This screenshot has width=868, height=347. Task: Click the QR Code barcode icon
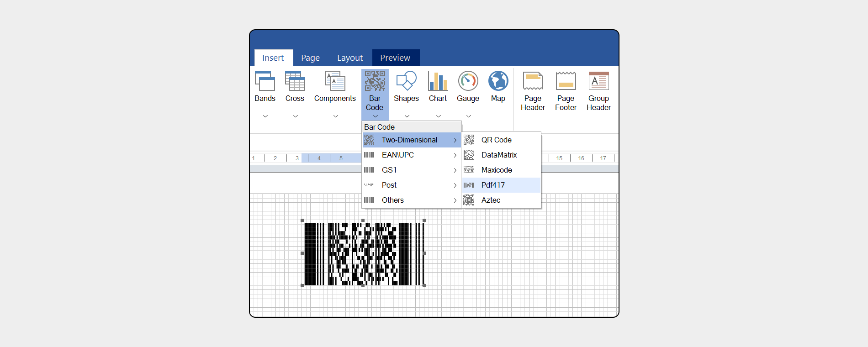(x=469, y=140)
